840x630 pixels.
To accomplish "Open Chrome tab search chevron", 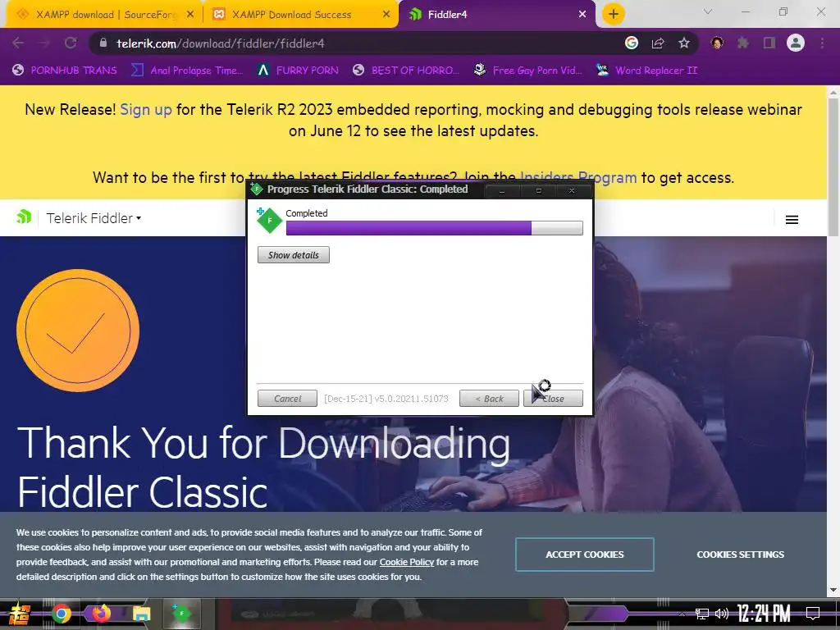I will point(708,11).
